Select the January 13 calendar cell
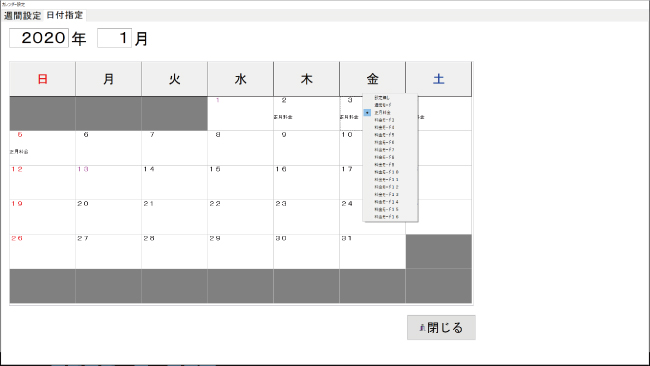The height and width of the screenshot is (366, 650). coord(108,182)
